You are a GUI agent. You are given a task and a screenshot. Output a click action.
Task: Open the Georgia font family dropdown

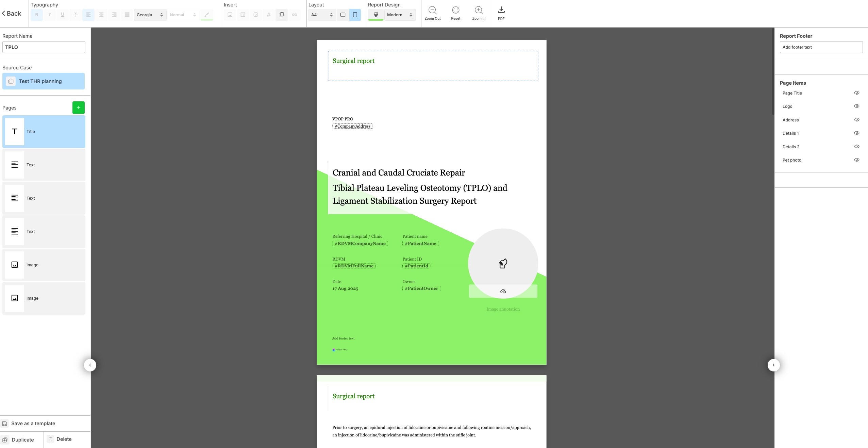tap(150, 15)
